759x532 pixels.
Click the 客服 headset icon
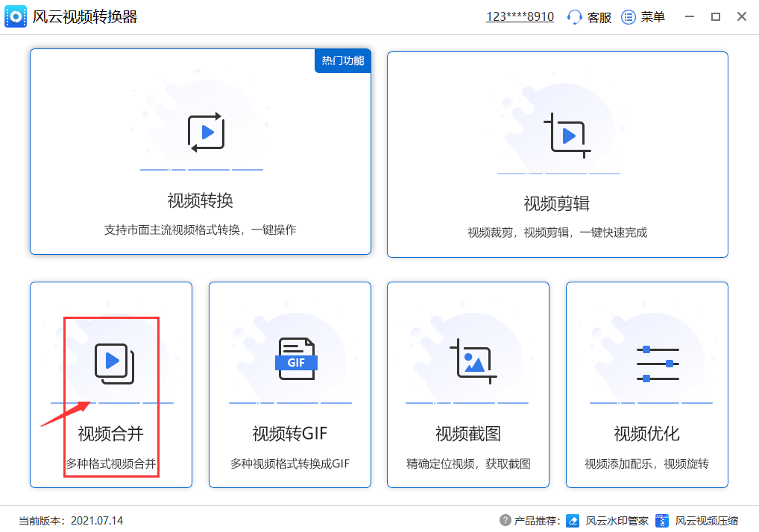(x=574, y=17)
